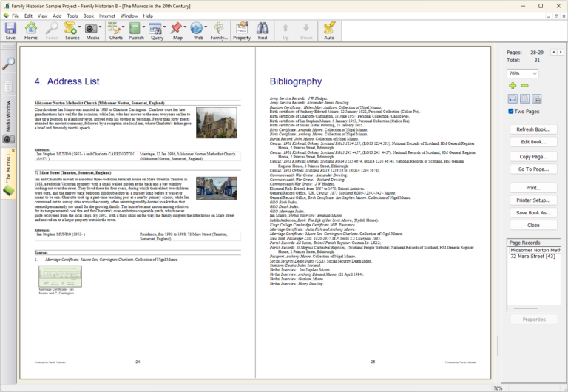The image size is (568, 392).
Task: Toggle the Two Pages checkbox
Action: [x=511, y=111]
